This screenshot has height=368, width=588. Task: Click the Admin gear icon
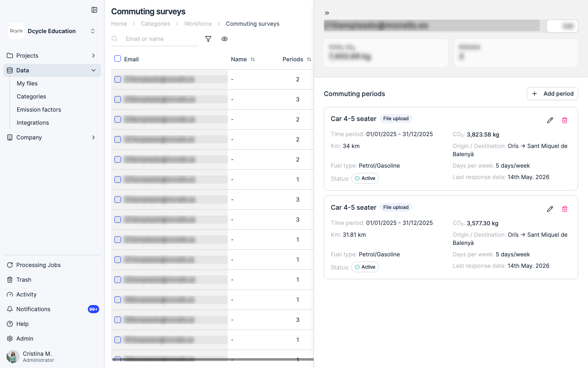click(10, 339)
